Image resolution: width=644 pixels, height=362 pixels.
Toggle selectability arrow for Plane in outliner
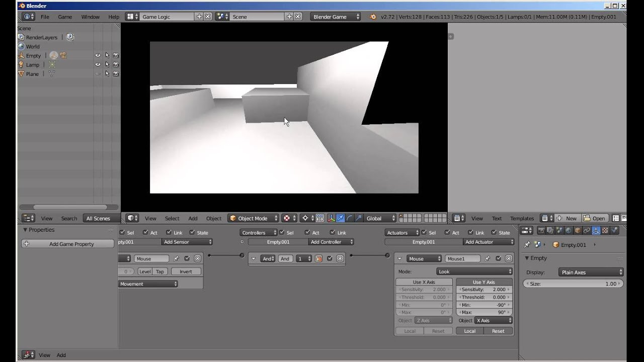(x=107, y=73)
